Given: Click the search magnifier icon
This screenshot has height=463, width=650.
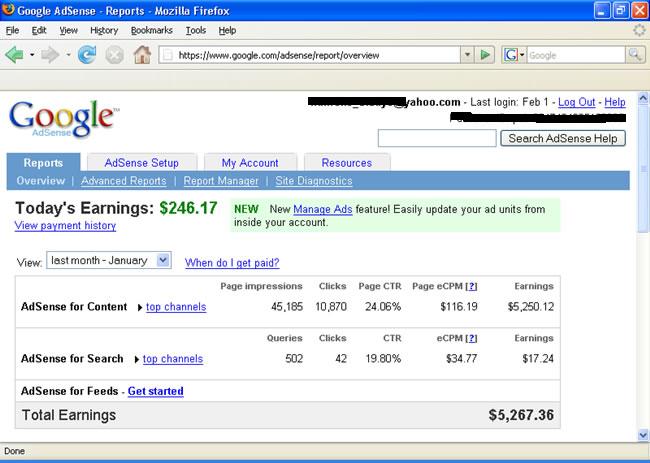Looking at the screenshot, I should [x=635, y=55].
